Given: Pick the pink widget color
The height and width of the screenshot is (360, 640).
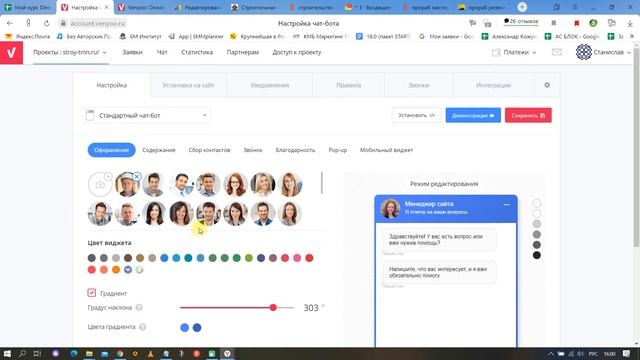Looking at the screenshot, I should [x=297, y=258].
